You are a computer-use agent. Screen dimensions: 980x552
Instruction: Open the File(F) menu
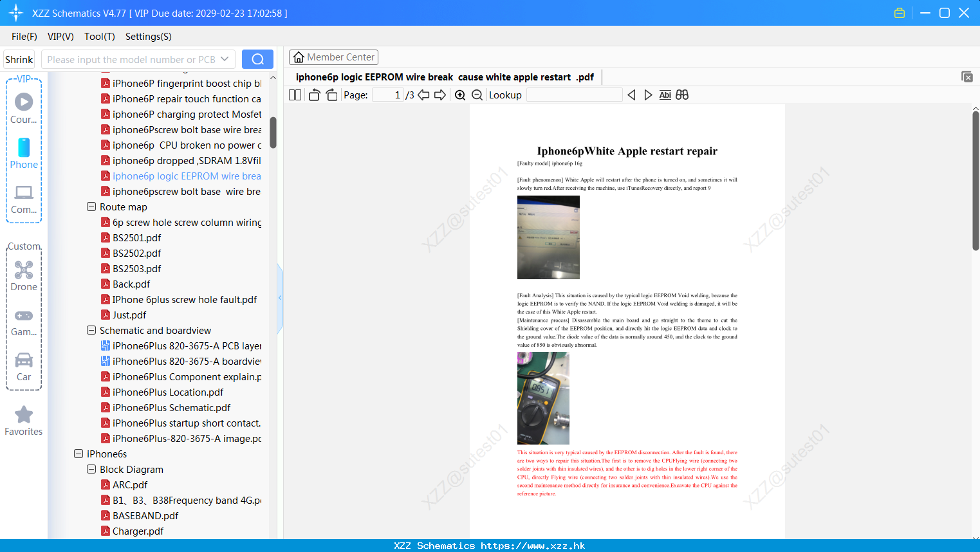tap(24, 37)
